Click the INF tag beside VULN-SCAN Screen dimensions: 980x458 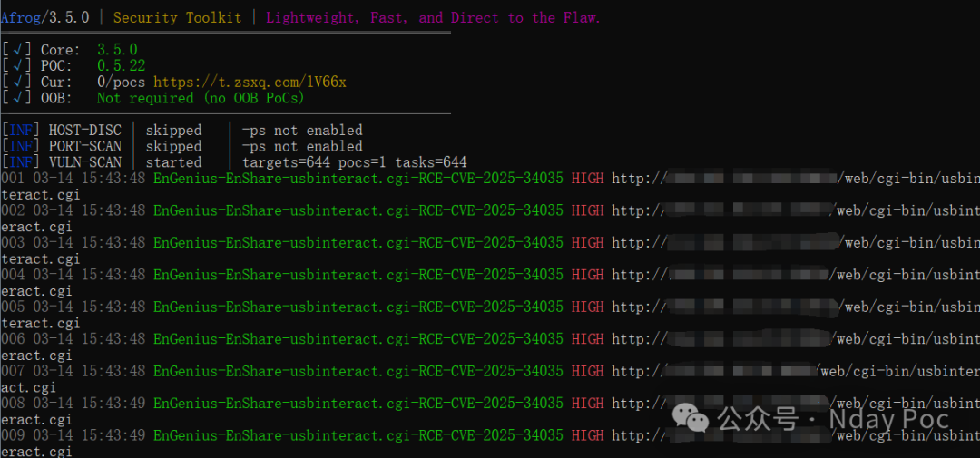pyautogui.click(x=21, y=162)
